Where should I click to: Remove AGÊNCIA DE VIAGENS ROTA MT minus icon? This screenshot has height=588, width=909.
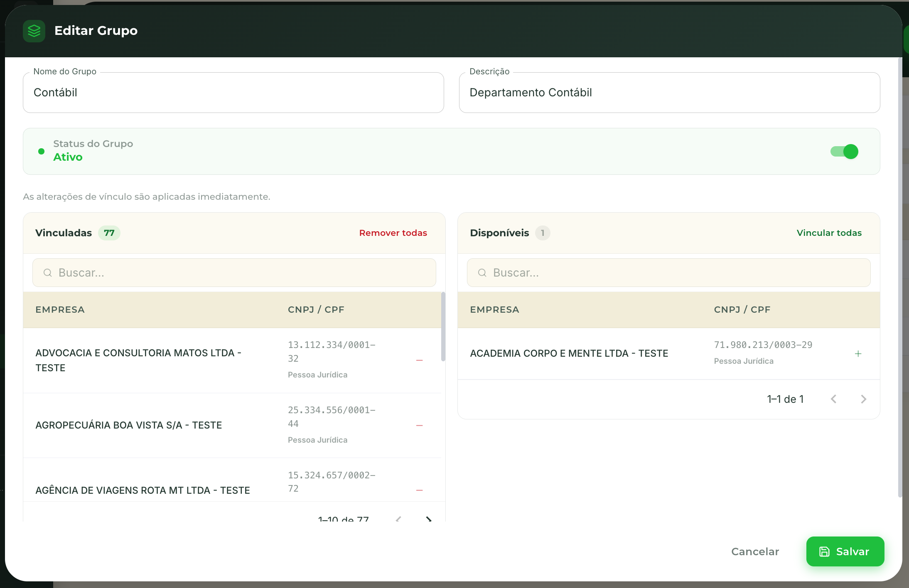(419, 490)
